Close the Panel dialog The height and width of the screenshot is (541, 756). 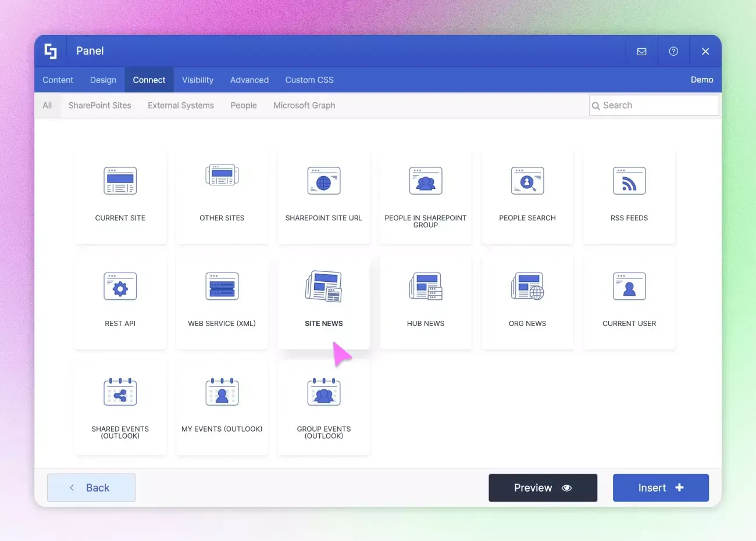coord(705,51)
